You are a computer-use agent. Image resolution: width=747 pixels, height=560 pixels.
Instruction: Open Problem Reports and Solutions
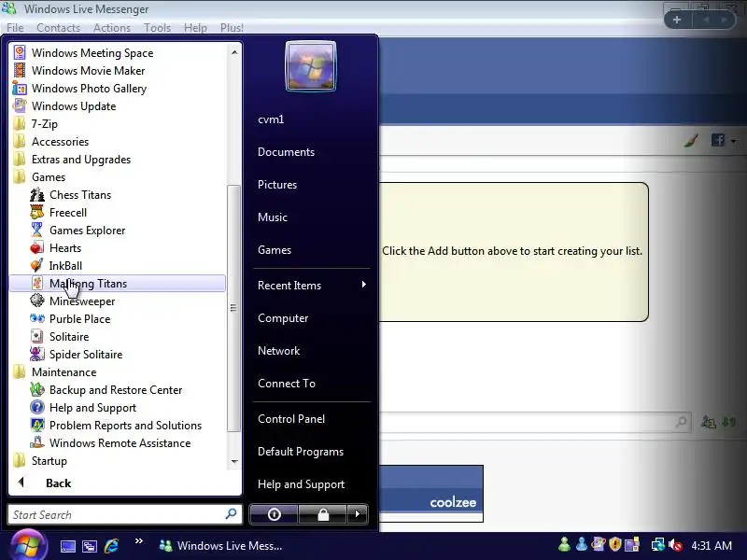click(x=125, y=426)
